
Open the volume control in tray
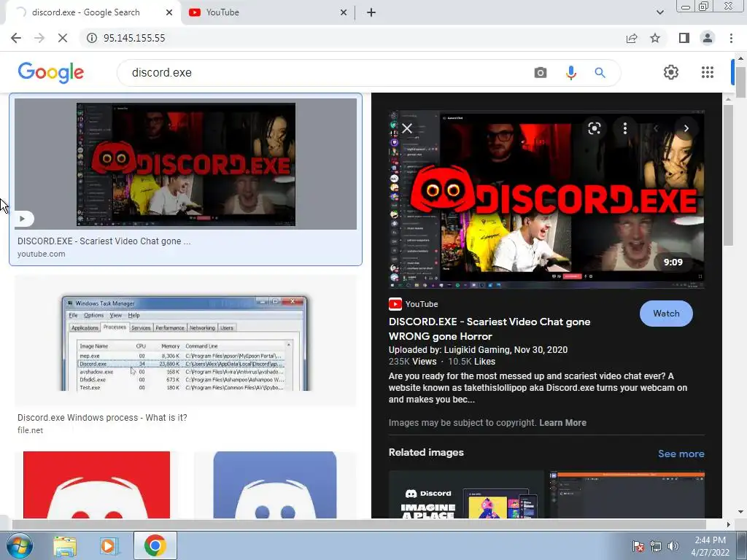[x=673, y=546]
